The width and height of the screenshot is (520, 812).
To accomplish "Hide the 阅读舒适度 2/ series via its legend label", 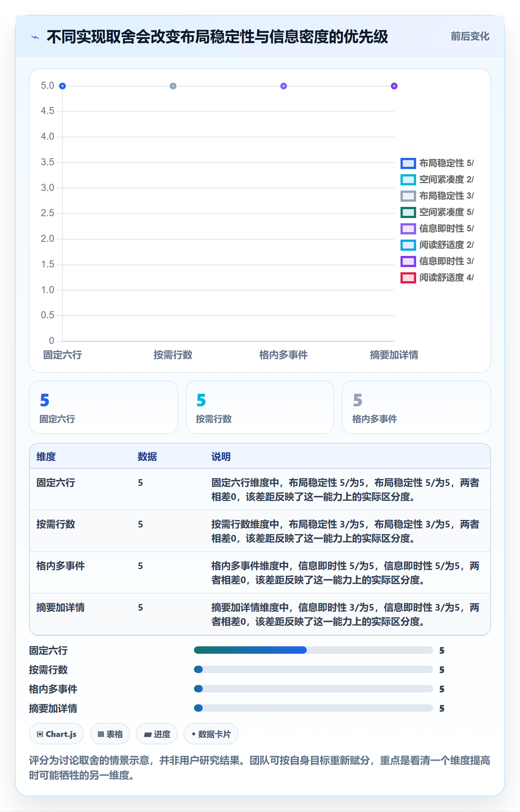I will [x=446, y=245].
